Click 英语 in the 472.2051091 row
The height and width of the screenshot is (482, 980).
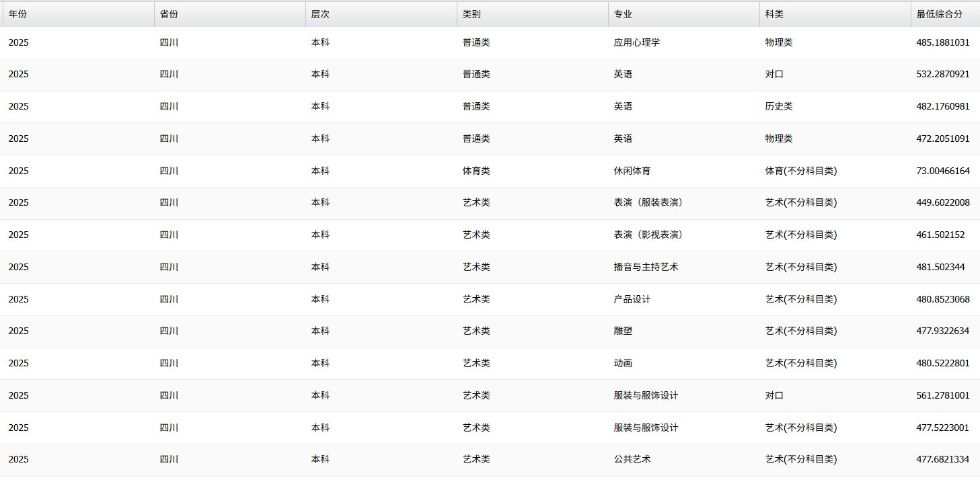[x=623, y=138]
